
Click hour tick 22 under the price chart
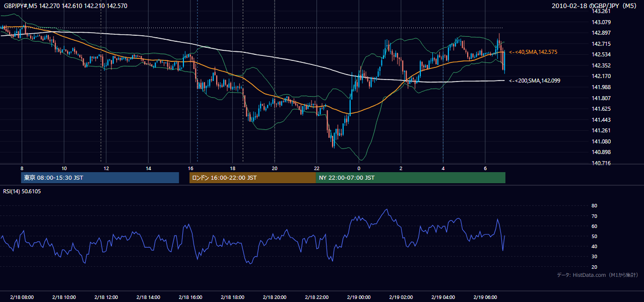point(316,168)
